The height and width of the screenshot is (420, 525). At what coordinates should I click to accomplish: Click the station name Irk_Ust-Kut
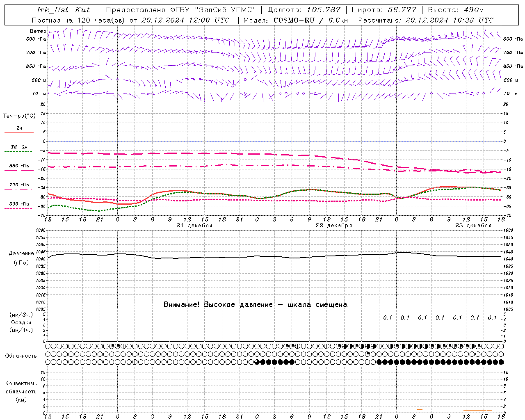click(x=64, y=10)
